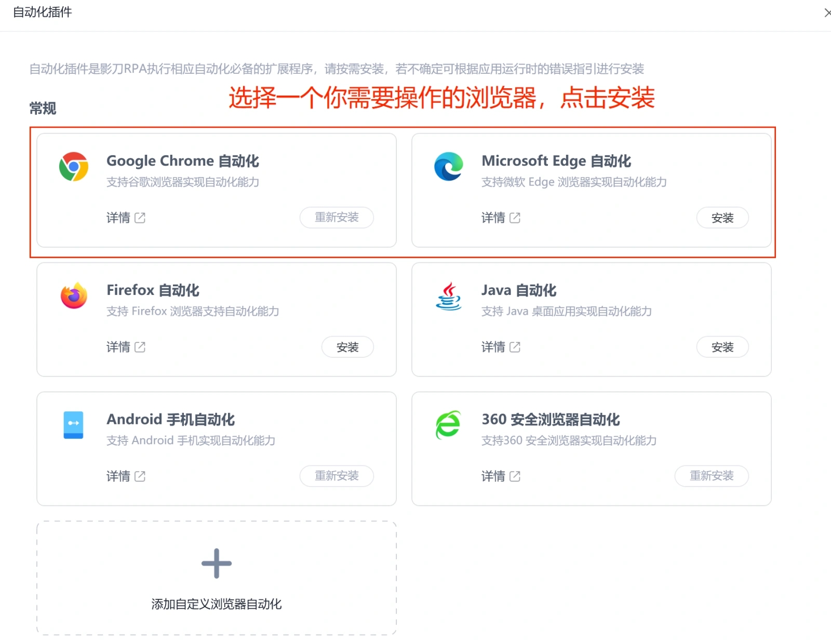Click the Microsoft Edge logo icon
The image size is (831, 644).
pyautogui.click(x=449, y=167)
